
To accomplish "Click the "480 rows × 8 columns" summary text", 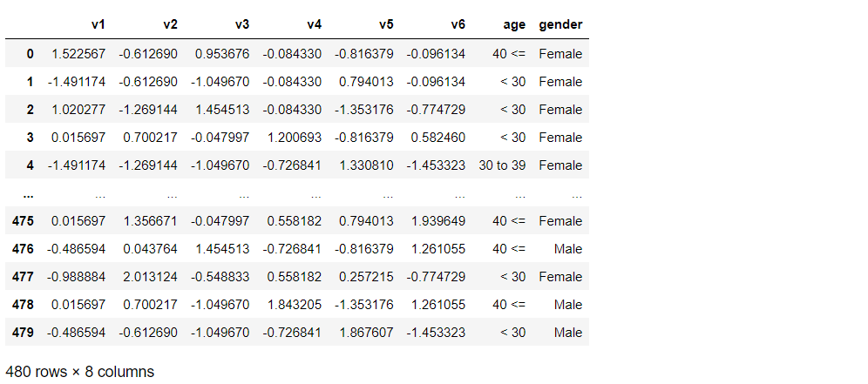I will [79, 371].
